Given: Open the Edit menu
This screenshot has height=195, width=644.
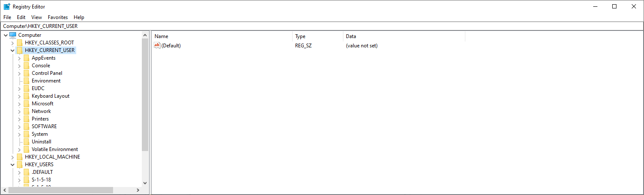Looking at the screenshot, I should [x=21, y=17].
